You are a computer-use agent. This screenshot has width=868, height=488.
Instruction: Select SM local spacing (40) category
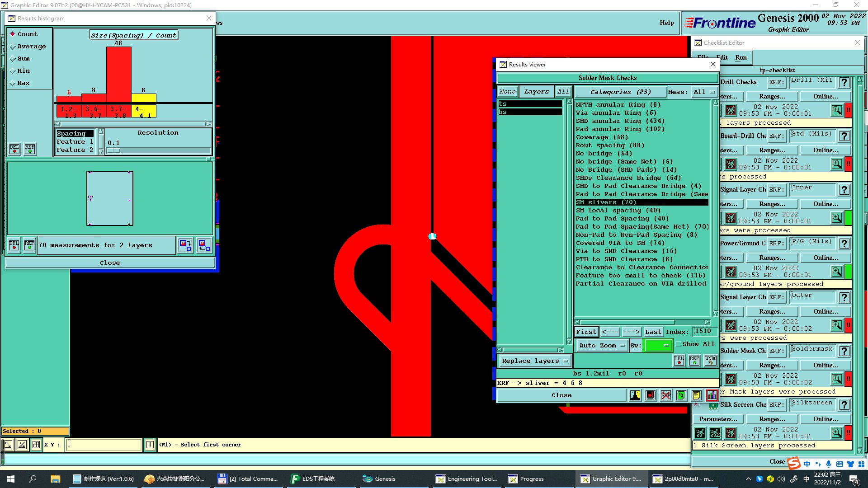[x=618, y=211]
